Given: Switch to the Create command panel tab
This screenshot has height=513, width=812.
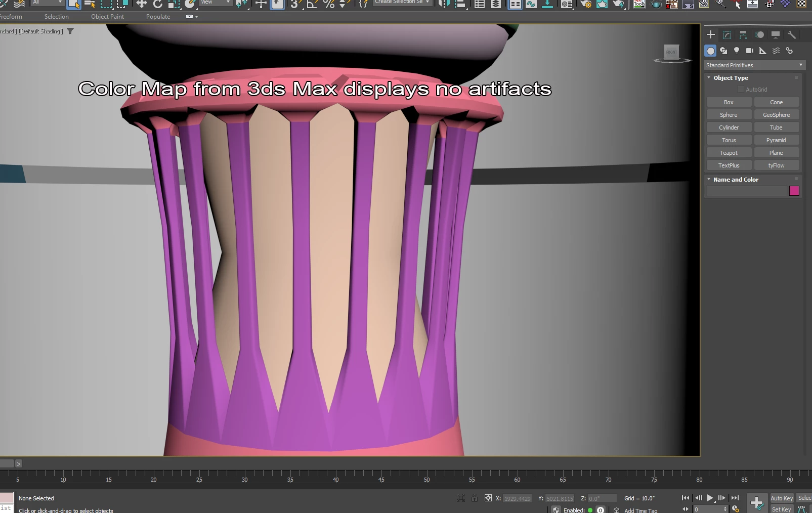Looking at the screenshot, I should (711, 34).
